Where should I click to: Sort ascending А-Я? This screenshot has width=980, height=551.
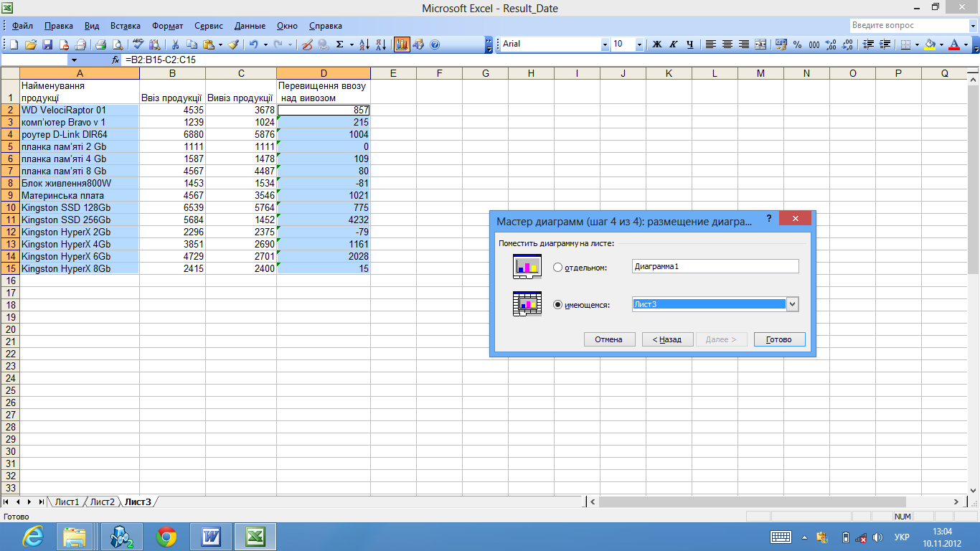pos(364,44)
